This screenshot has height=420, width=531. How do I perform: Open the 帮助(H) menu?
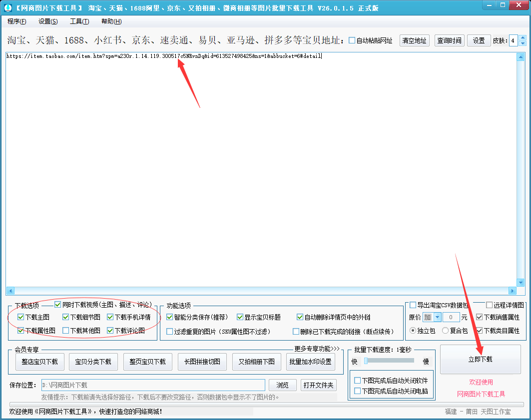(111, 21)
